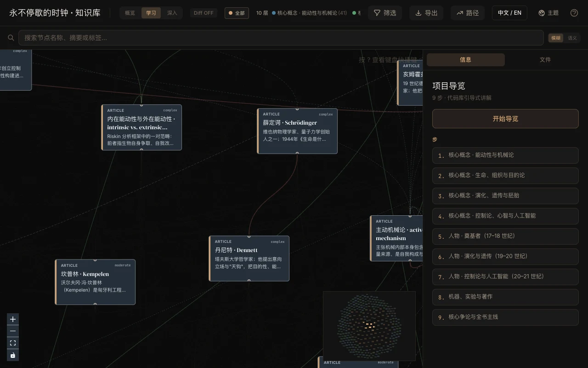Enable 语义 semantic search mode
Image resolution: width=588 pixels, height=368 pixels.
[x=572, y=38]
